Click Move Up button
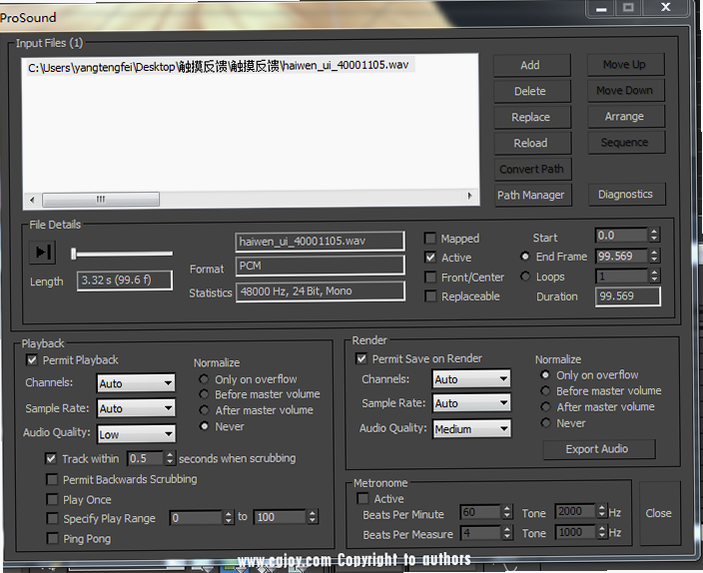Viewport: 703px width, 573px height. point(625,65)
